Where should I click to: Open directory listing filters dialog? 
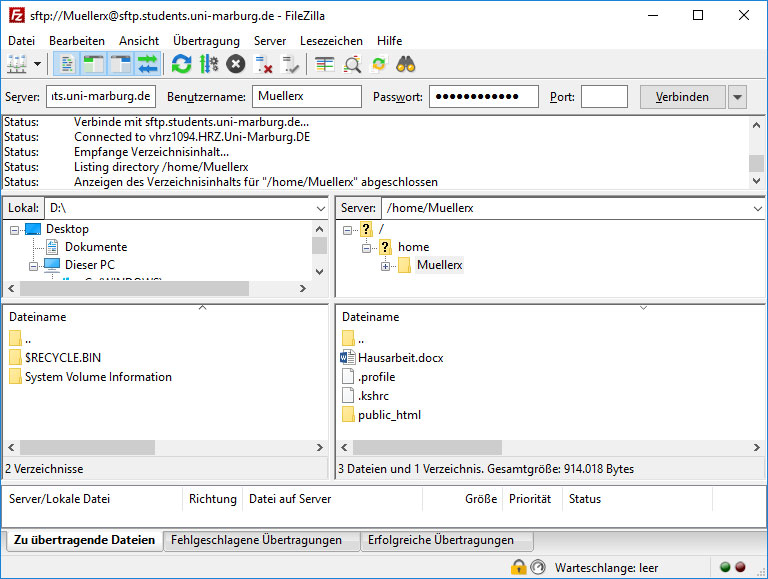[x=324, y=64]
